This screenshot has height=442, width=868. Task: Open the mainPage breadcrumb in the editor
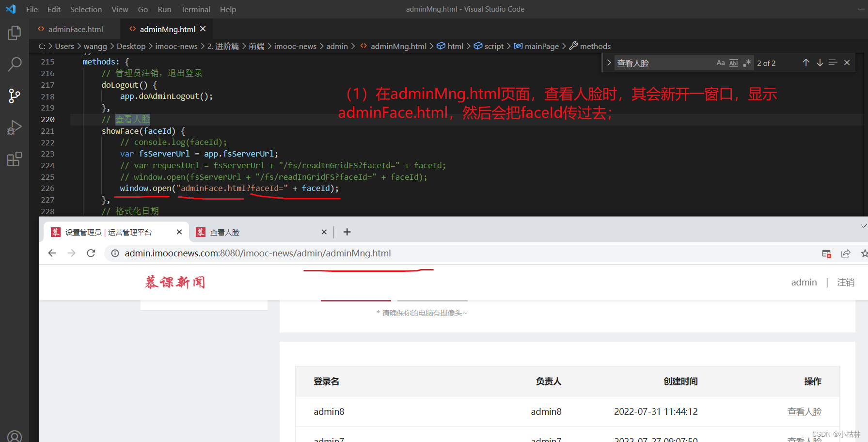coord(541,46)
